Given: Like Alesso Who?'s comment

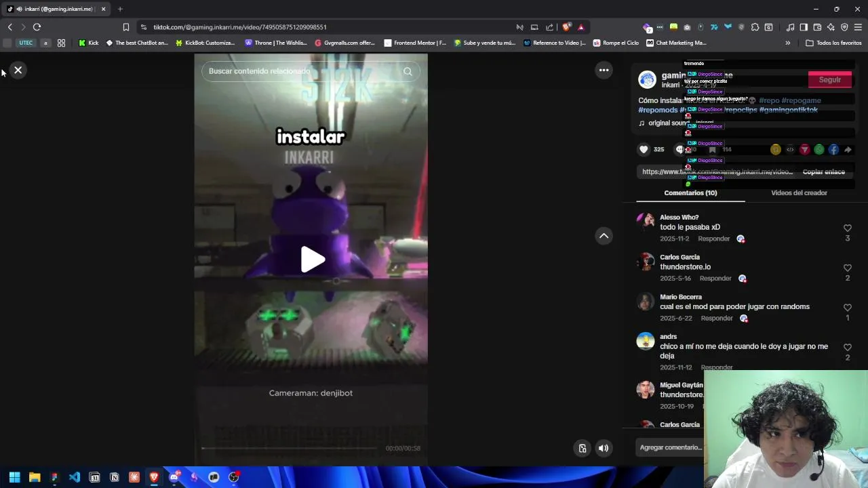Looking at the screenshot, I should coord(847,228).
